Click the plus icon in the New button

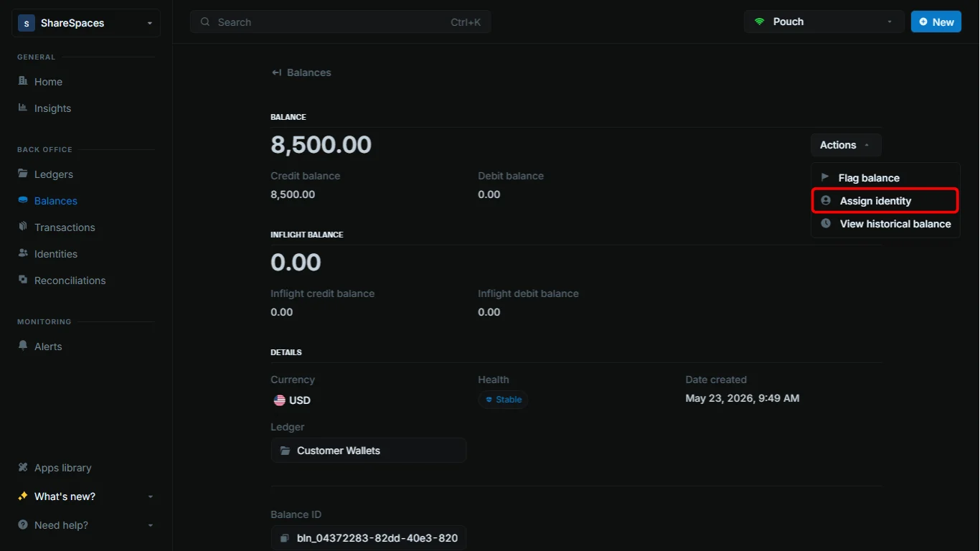tap(923, 22)
